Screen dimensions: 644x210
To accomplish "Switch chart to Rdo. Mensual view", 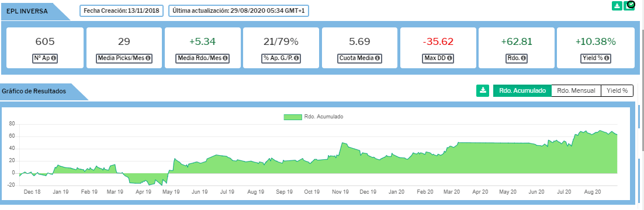I will click(x=576, y=90).
